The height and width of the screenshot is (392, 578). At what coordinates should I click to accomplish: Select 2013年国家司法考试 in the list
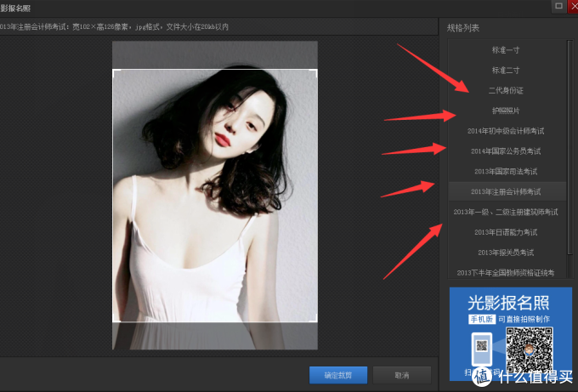pos(506,172)
